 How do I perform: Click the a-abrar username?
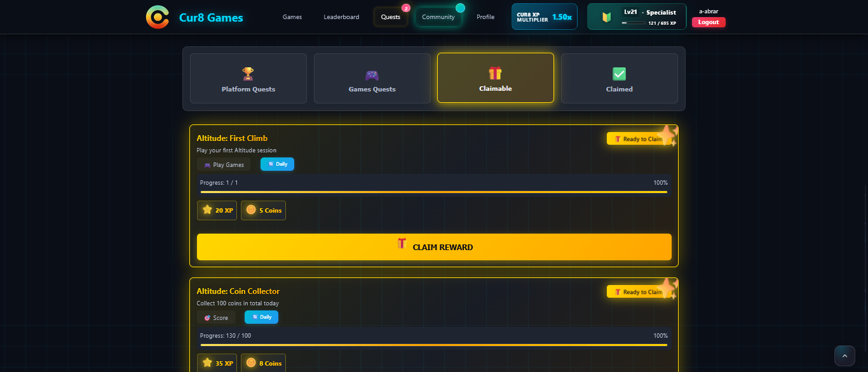pos(709,11)
